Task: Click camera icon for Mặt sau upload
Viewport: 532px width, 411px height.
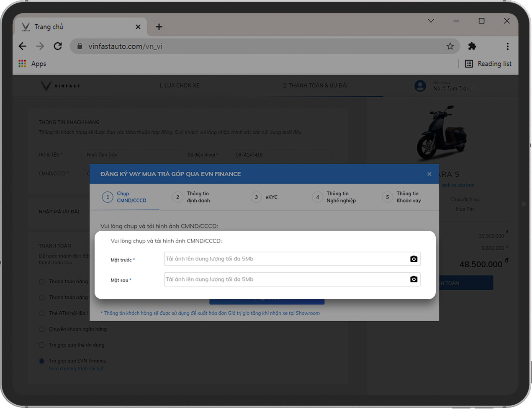Action: 414,279
